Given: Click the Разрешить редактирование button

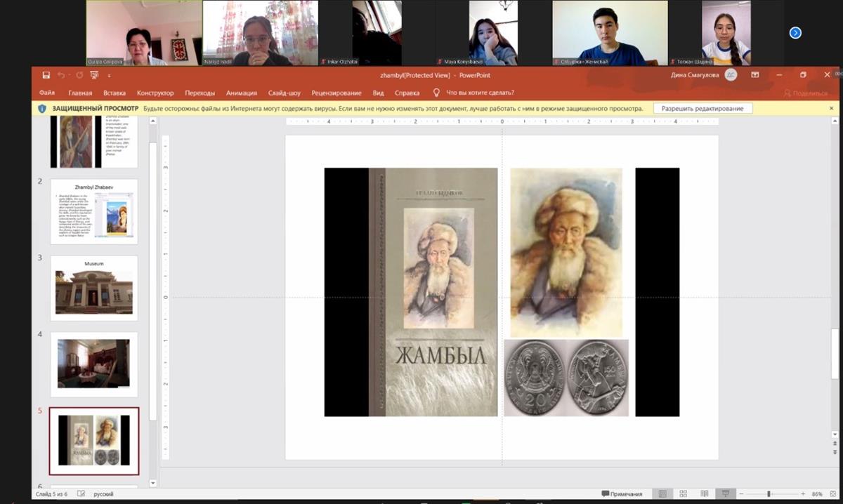Looking at the screenshot, I should coord(702,109).
